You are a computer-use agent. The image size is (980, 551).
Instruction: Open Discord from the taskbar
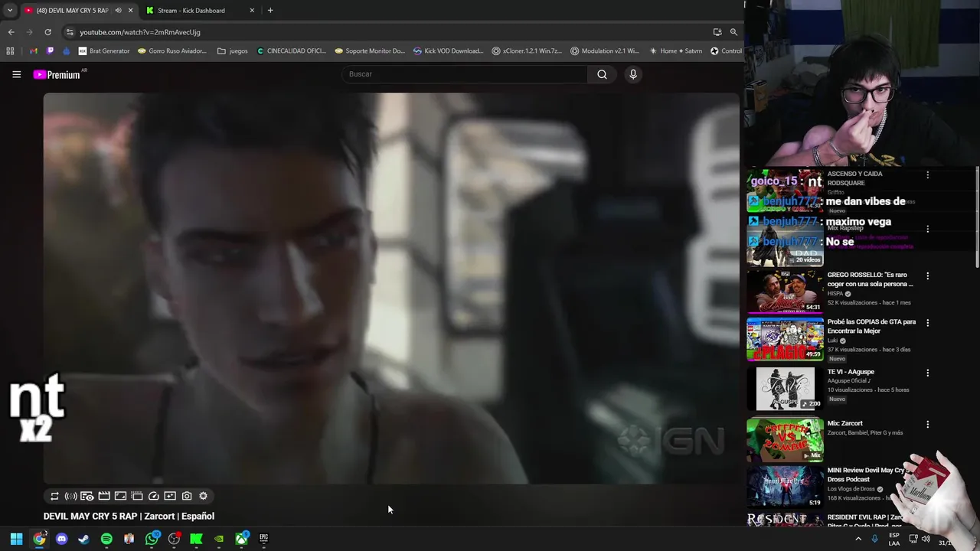61,539
